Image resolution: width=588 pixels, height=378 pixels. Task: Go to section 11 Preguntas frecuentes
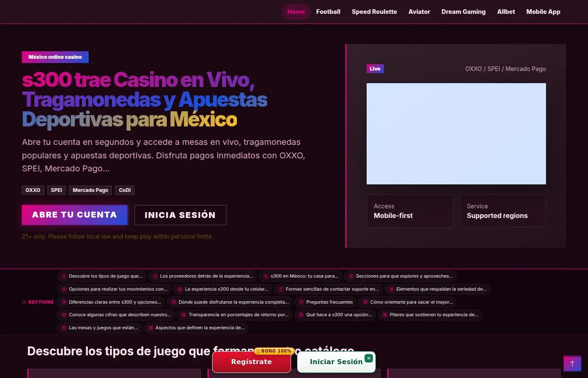[325, 302]
